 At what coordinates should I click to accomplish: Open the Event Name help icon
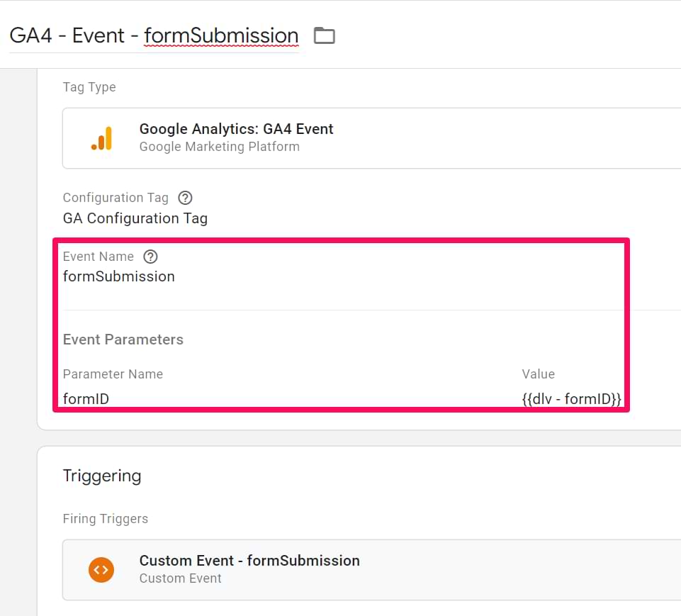150,257
